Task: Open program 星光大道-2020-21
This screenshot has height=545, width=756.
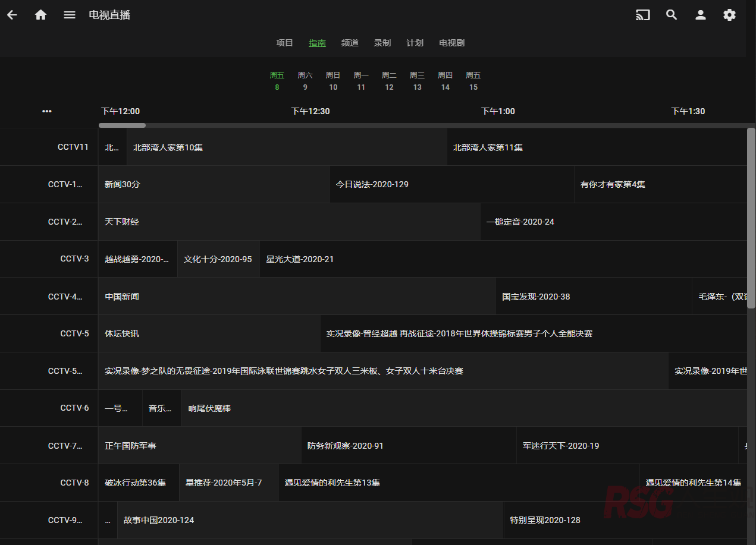Action: tap(503, 259)
